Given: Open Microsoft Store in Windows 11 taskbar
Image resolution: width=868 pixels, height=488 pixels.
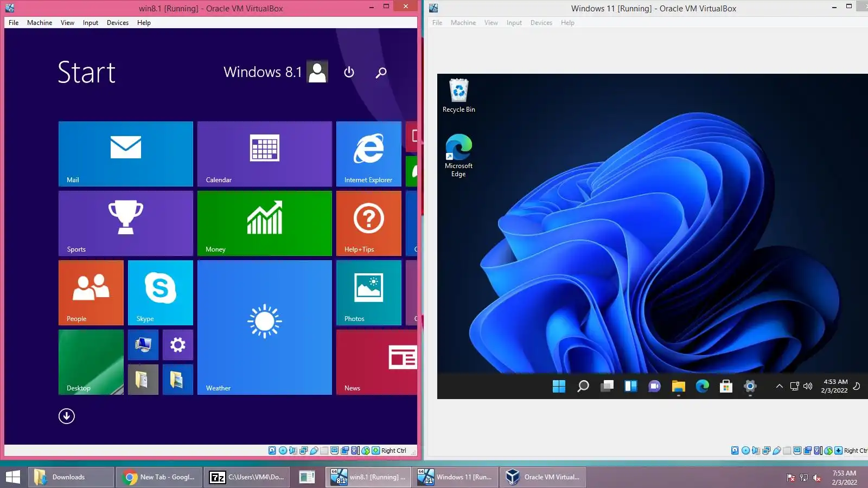Looking at the screenshot, I should coord(726,386).
